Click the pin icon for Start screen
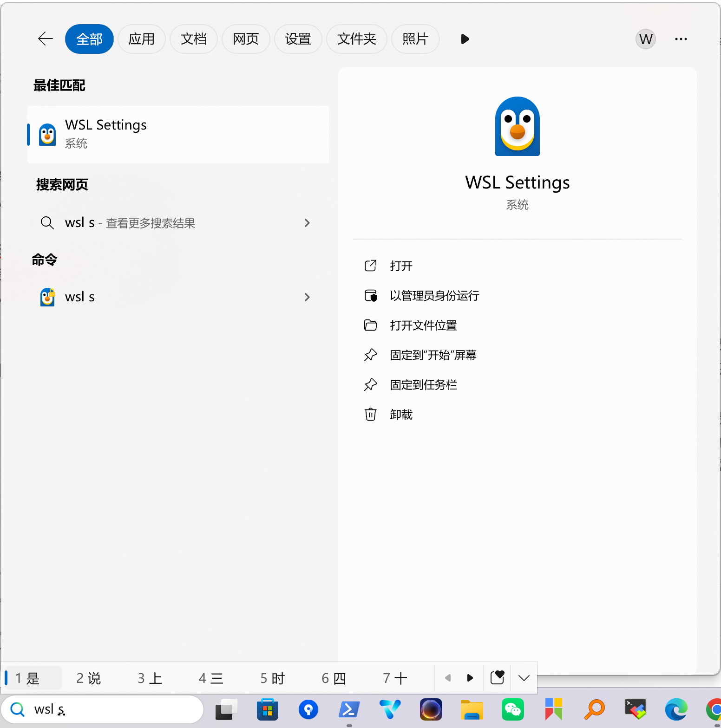 pos(371,355)
